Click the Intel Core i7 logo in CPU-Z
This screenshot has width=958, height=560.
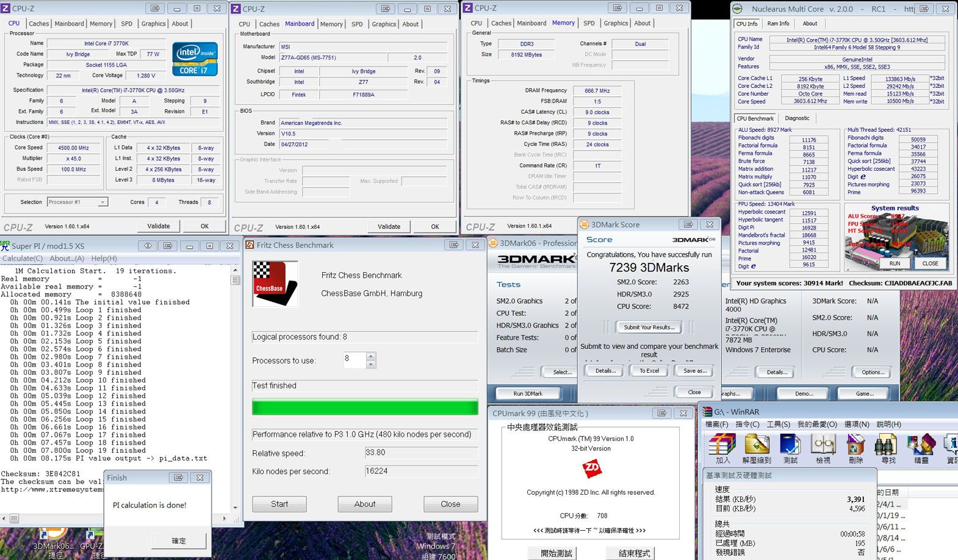(x=195, y=59)
